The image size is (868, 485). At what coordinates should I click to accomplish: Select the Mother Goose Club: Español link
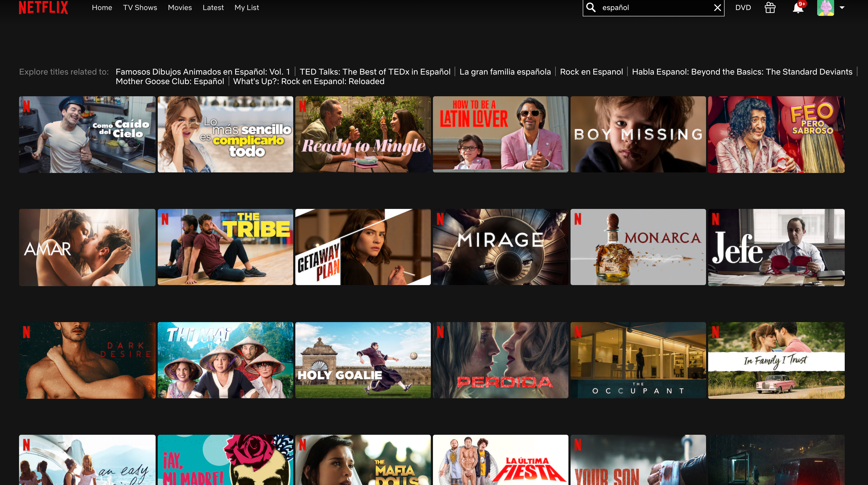coord(169,81)
